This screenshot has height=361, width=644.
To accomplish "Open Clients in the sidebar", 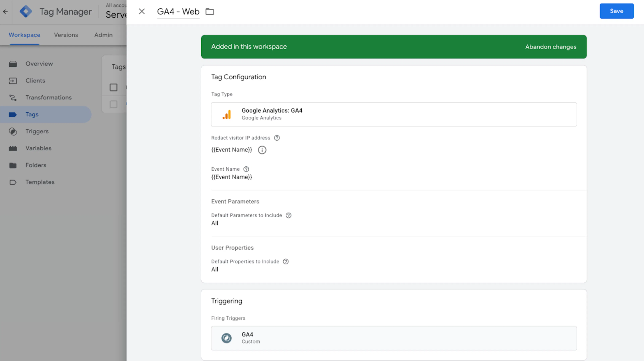I will click(x=35, y=81).
